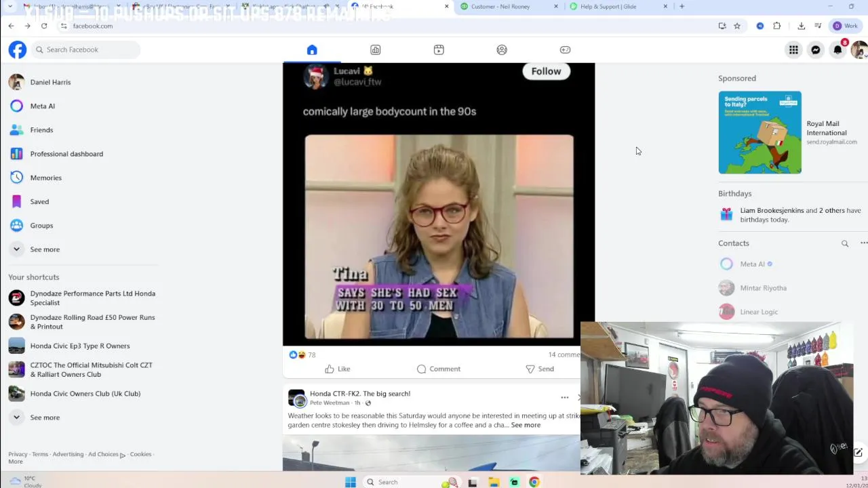
Task: Open Windows Start menu
Action: (x=350, y=482)
